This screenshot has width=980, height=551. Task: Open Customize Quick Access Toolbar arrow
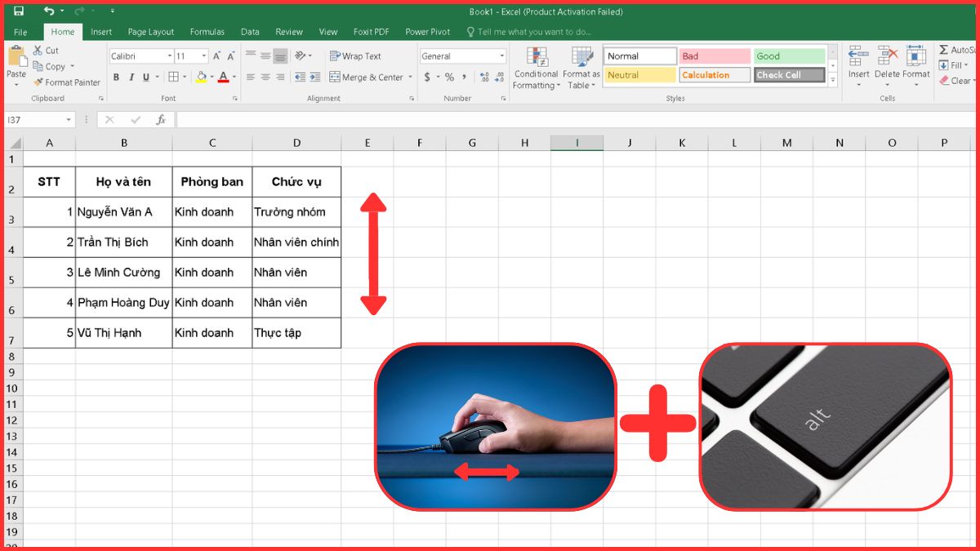[112, 11]
